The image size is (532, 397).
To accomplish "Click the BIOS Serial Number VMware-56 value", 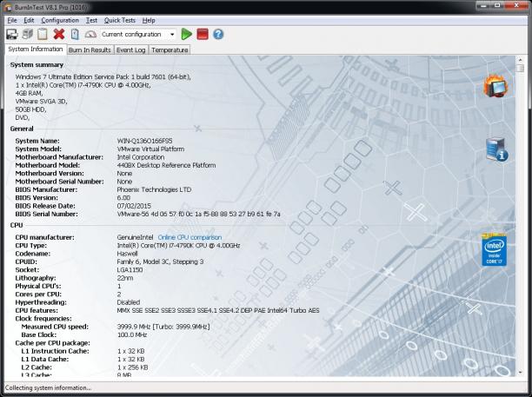I will click(x=198, y=214).
